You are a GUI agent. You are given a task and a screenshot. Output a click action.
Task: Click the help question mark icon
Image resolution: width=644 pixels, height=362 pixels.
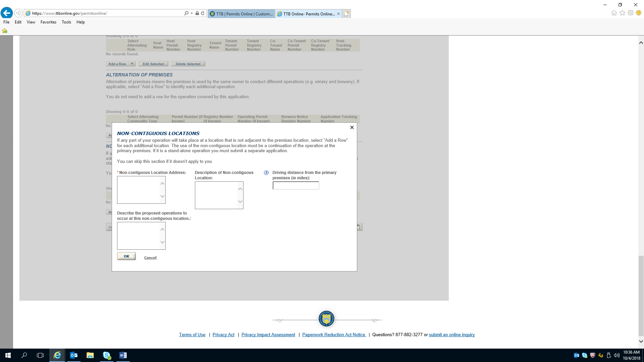click(x=266, y=173)
